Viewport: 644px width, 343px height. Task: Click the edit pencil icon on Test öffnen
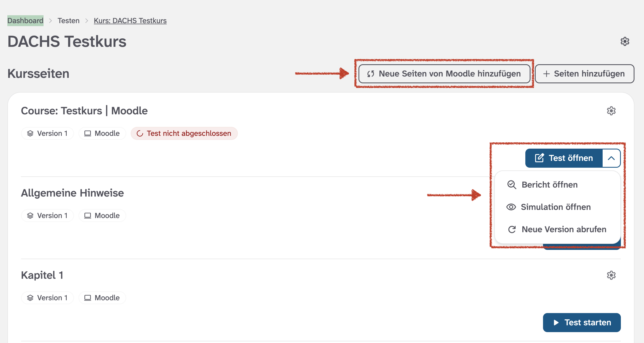(539, 158)
